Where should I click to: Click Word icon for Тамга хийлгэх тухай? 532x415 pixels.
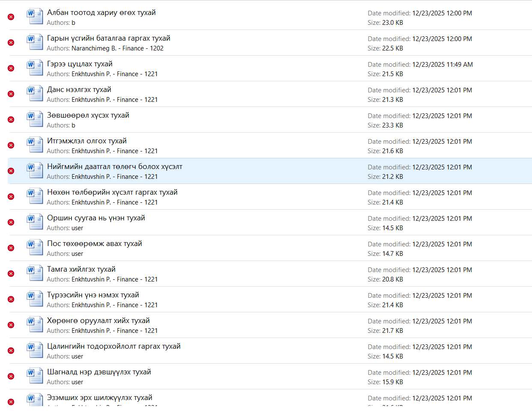[35, 273]
